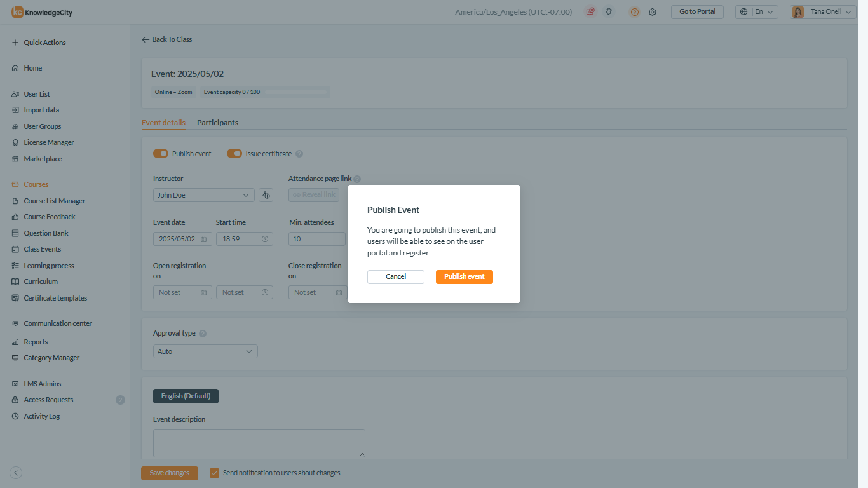Click the settings gear icon in header
The width and height of the screenshot is (868, 488).
tap(652, 12)
